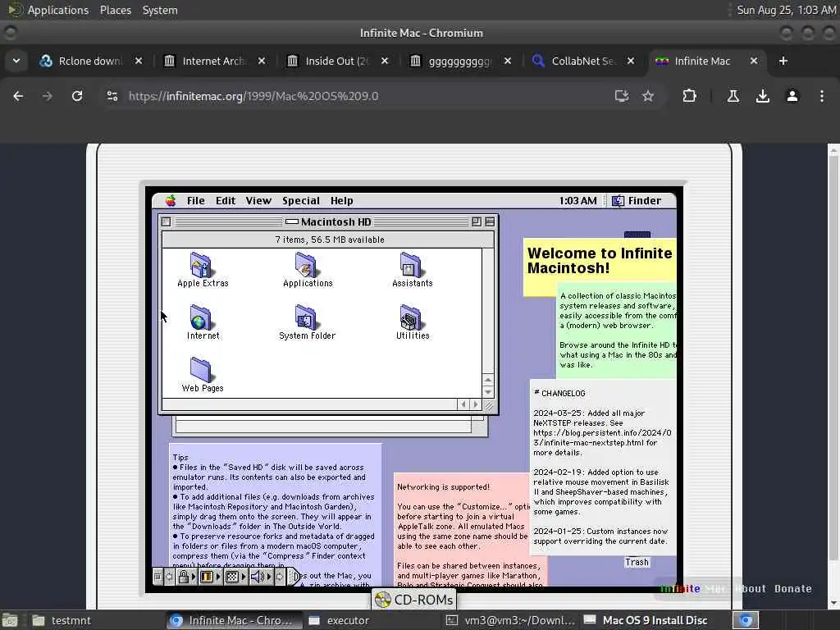
Task: Open the Chromium profile icon
Action: 792,96
